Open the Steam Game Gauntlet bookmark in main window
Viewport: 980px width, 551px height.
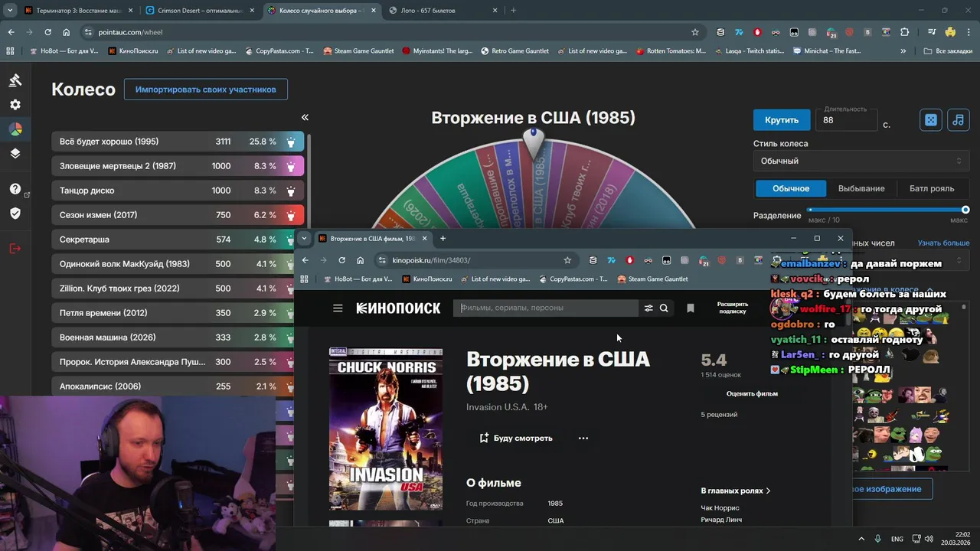coord(358,51)
